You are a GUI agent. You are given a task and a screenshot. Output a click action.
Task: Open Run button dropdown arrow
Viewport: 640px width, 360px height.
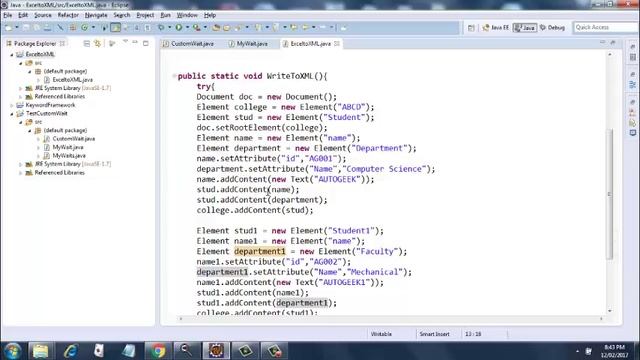[187, 27]
